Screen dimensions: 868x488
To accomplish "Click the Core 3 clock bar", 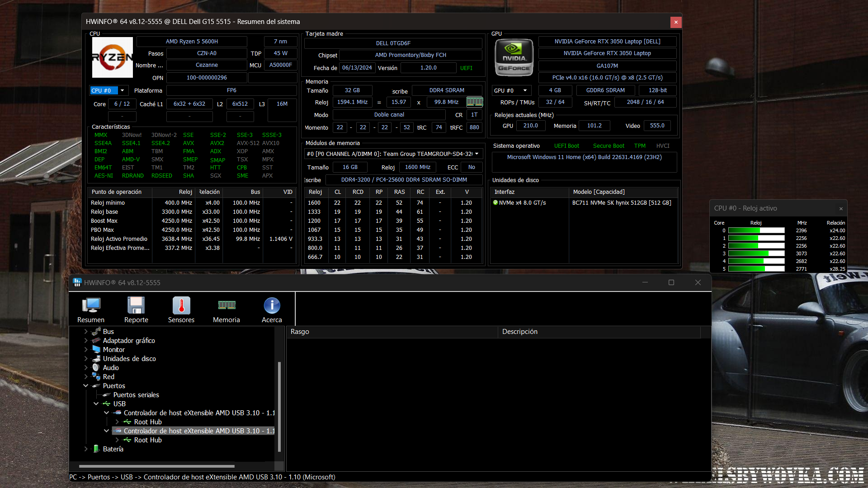I will [x=756, y=253].
